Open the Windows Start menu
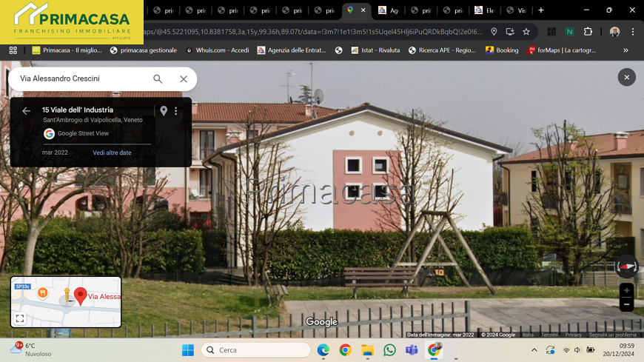This screenshot has height=362, width=644. pos(188,350)
